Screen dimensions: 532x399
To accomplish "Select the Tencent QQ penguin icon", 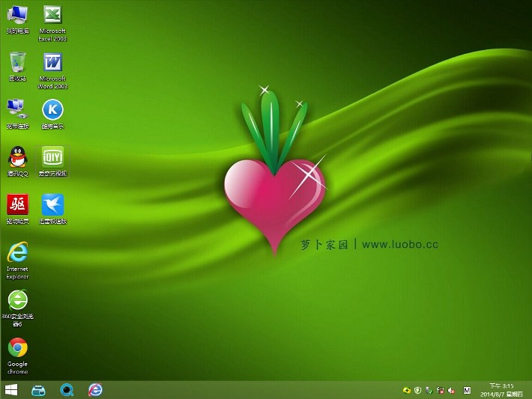I will (x=18, y=162).
